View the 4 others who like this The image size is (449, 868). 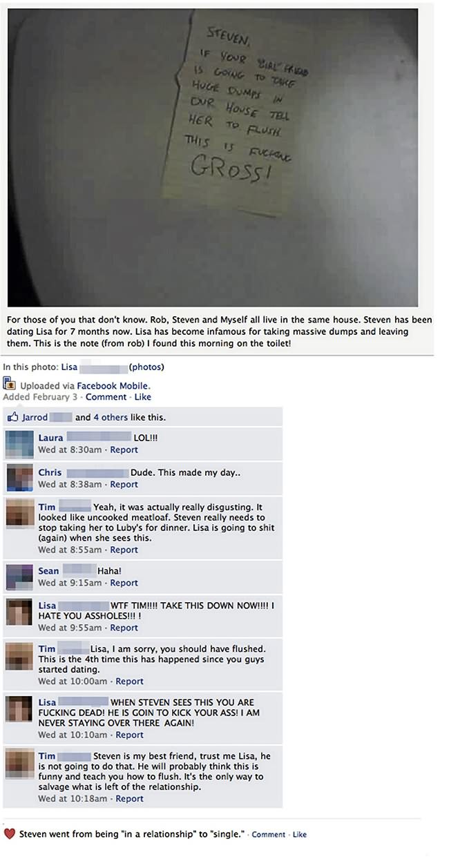(109, 418)
